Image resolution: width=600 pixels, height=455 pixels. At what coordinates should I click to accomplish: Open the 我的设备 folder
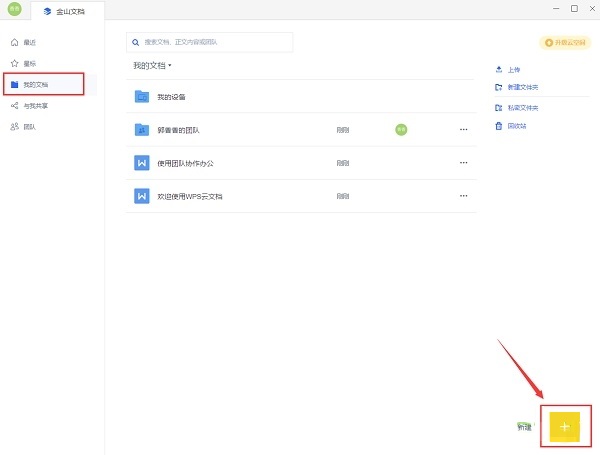170,97
